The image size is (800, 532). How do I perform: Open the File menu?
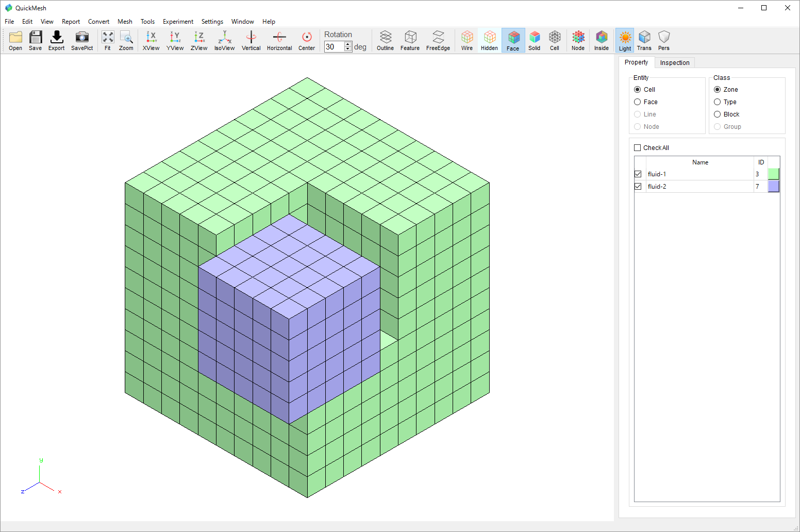(x=9, y=22)
